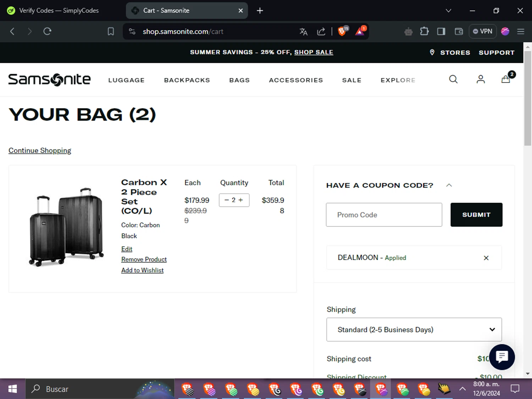Click the address bar URL
The image size is (532, 399).
pos(183,32)
